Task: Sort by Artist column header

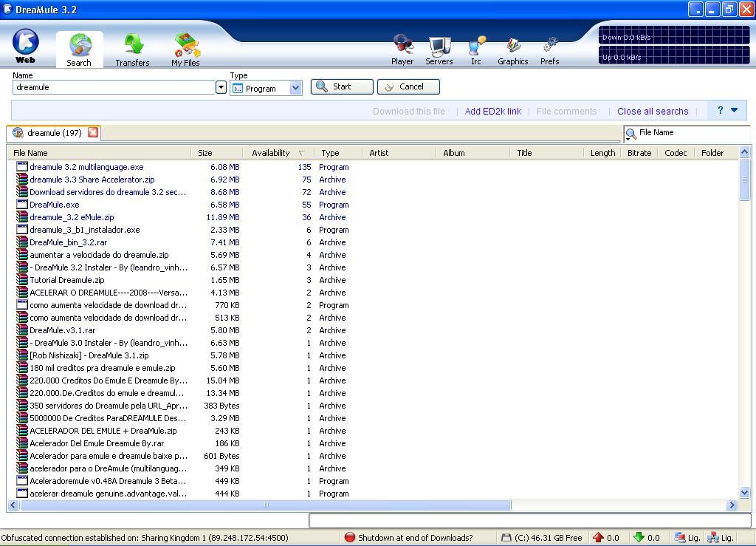Action: tap(399, 153)
